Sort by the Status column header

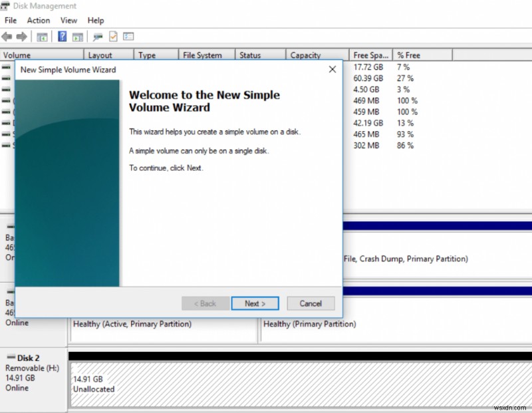(260, 55)
